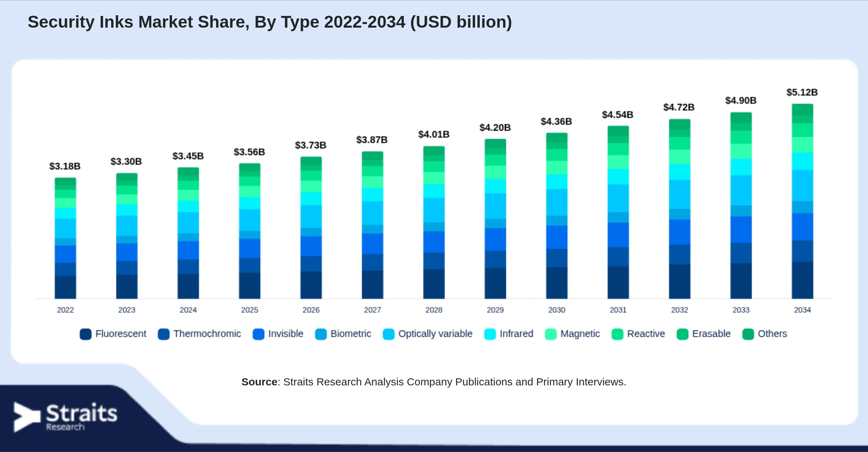Viewport: 868px width, 452px height.
Task: Toggle the Infrared legend label
Action: coord(517,334)
